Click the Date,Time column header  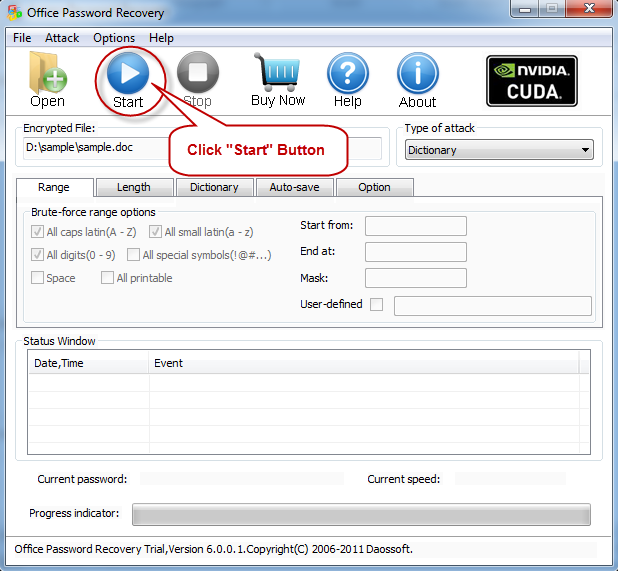coord(88,363)
